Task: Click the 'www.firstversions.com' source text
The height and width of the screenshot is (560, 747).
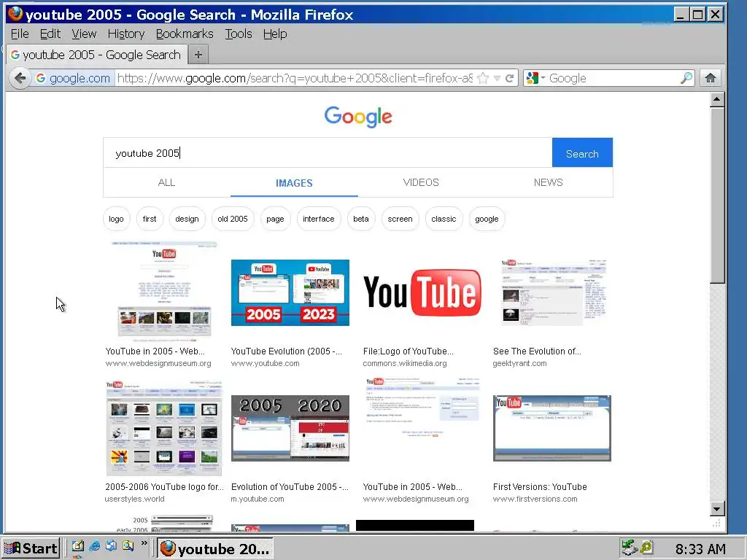Action: click(535, 499)
